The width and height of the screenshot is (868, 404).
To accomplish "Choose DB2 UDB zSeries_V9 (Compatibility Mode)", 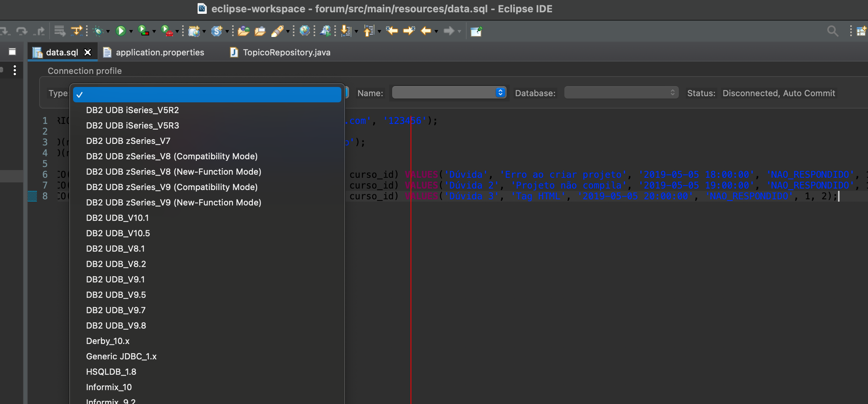I will [207, 187].
